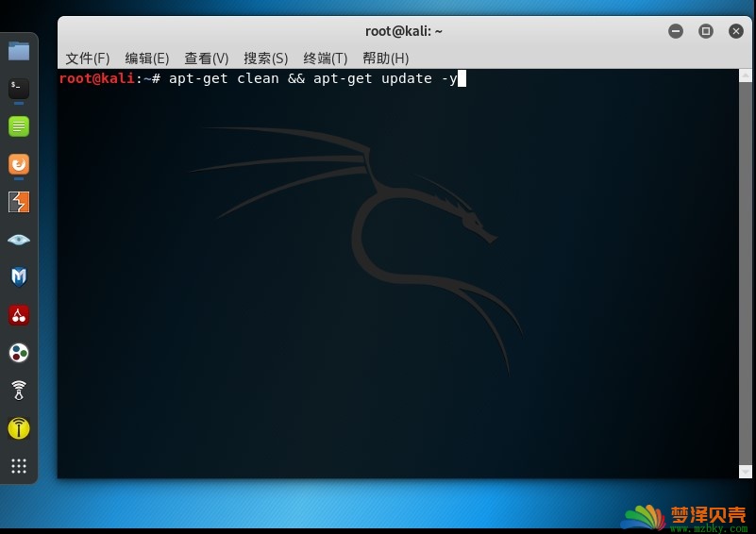Open the colored circles app in dock
Screen dimensions: 756x534
coord(19,353)
